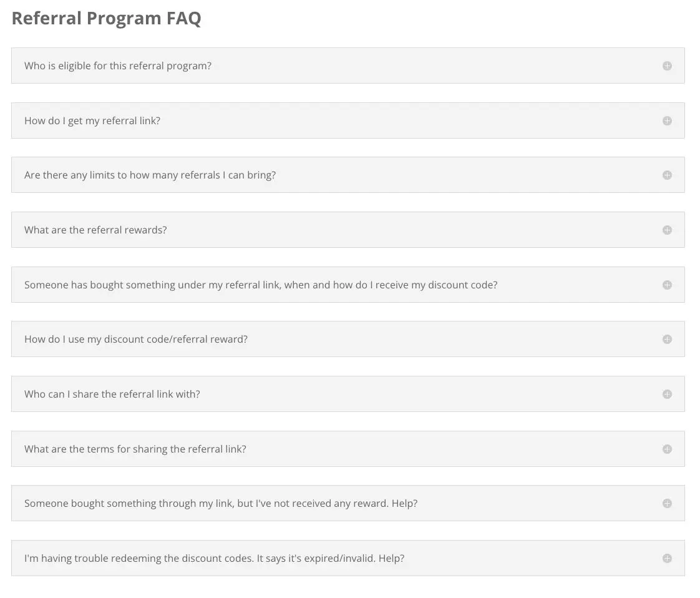Expand 'Who is eligible for this referral program?'

tap(348, 66)
